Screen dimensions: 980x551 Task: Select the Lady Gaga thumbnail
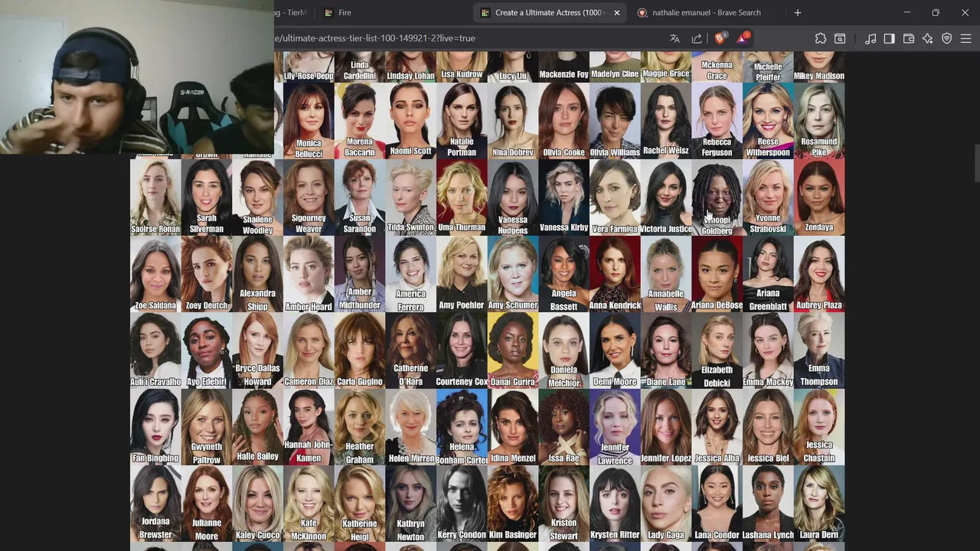pos(666,503)
